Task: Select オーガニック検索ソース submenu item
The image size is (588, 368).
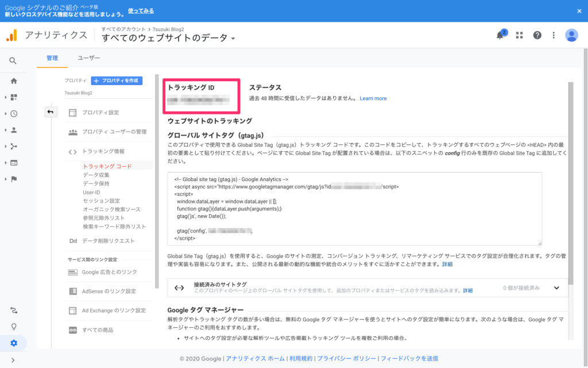Action: (x=111, y=209)
